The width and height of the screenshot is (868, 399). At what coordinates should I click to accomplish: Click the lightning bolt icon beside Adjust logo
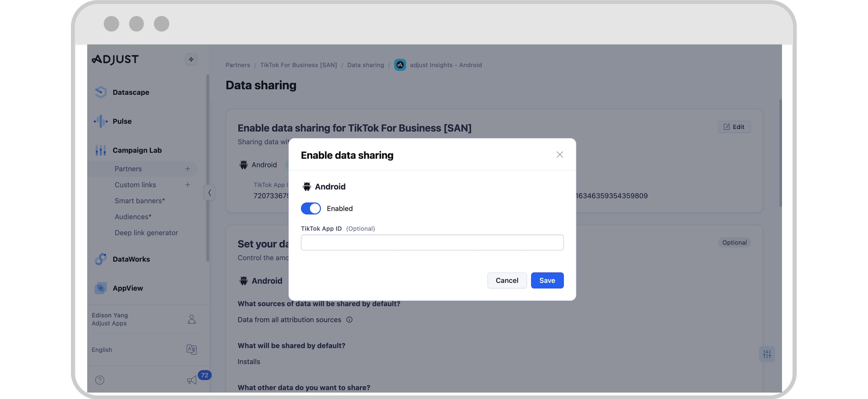[x=191, y=59]
